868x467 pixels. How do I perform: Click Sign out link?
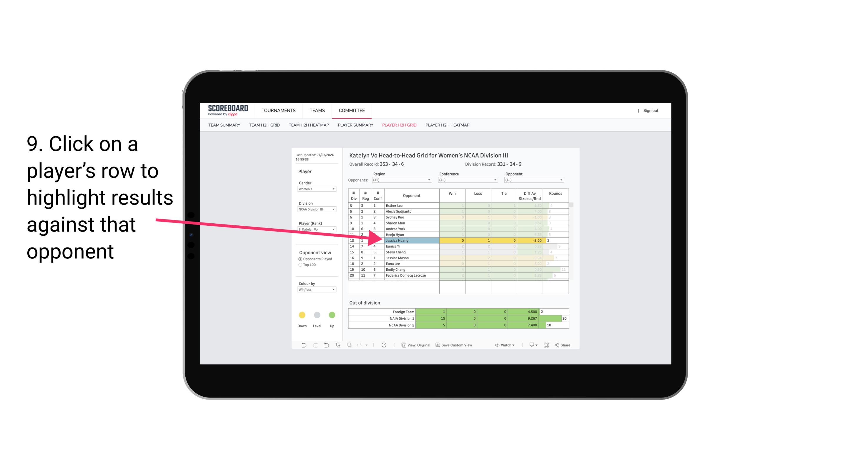tap(650, 110)
